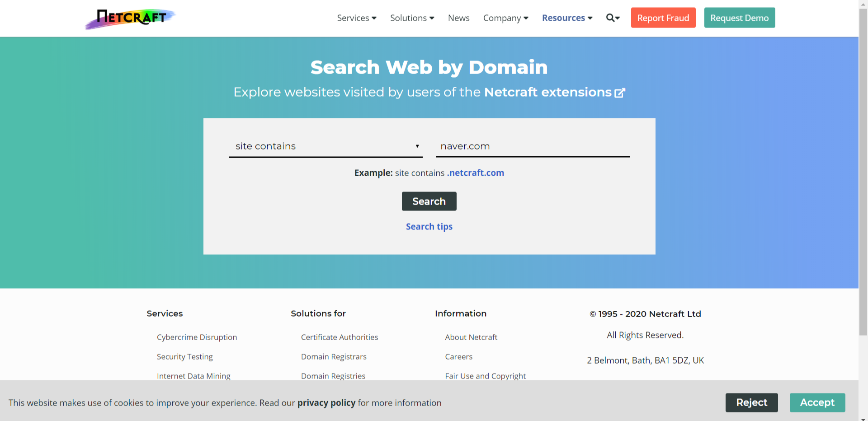
Task: Open the privacy policy link in cookie banner
Action: 326,403
